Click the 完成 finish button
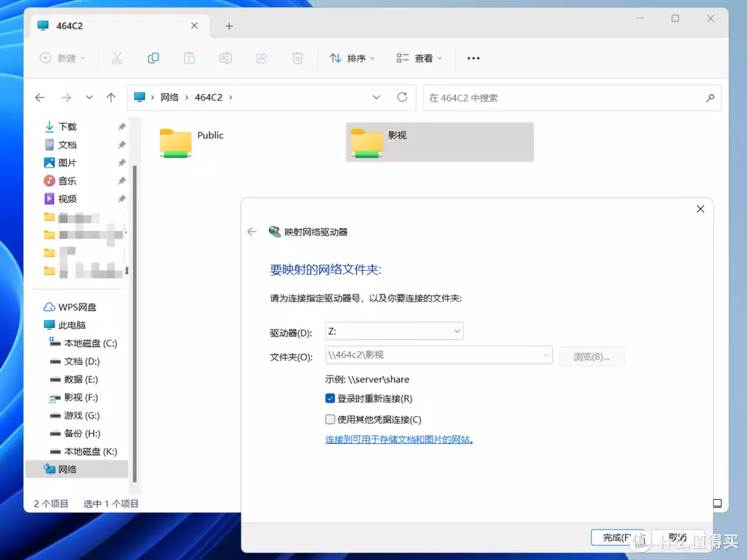Screen dimensions: 747x560 coord(617,538)
